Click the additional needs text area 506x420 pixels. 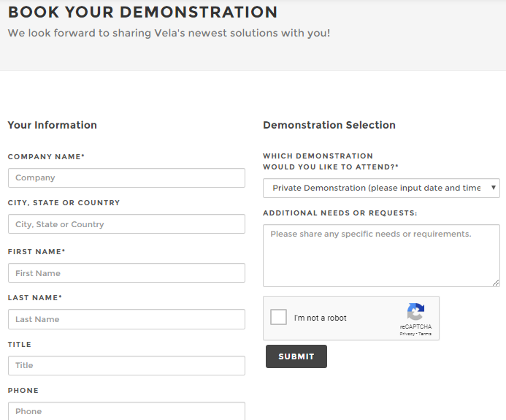click(x=381, y=255)
